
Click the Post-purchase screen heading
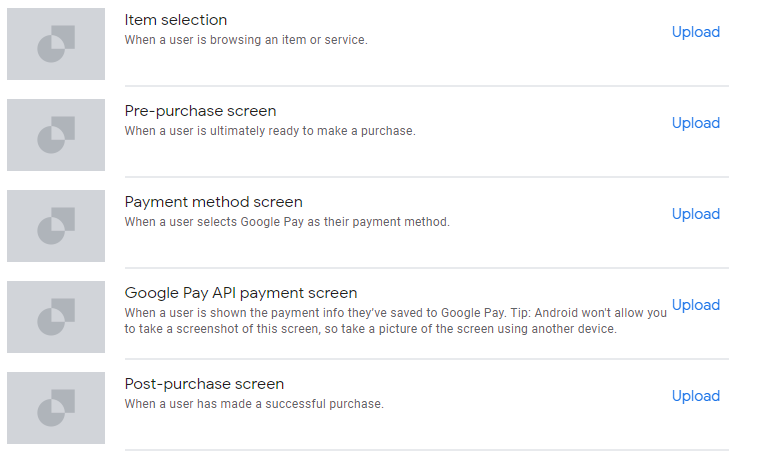(x=204, y=384)
